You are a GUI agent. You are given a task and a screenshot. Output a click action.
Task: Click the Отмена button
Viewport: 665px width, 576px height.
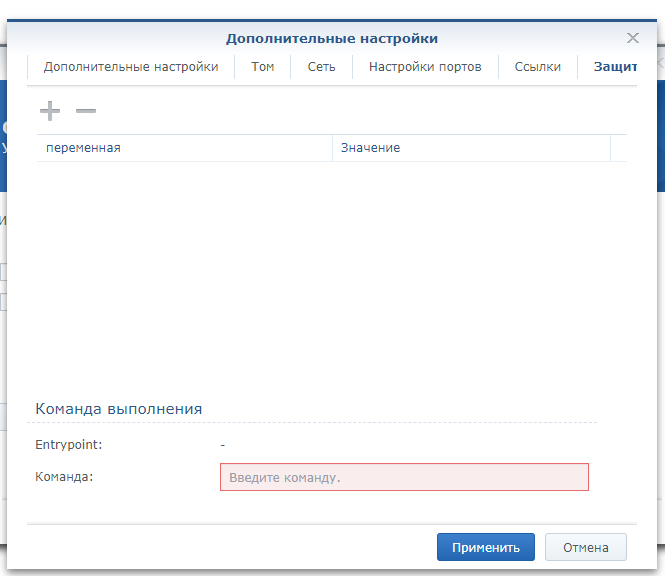tap(585, 547)
